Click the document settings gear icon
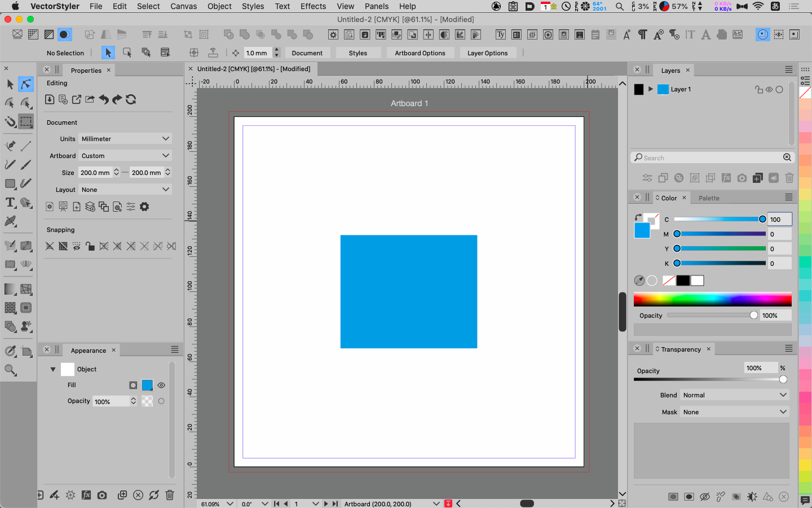The image size is (812, 508). tap(144, 207)
